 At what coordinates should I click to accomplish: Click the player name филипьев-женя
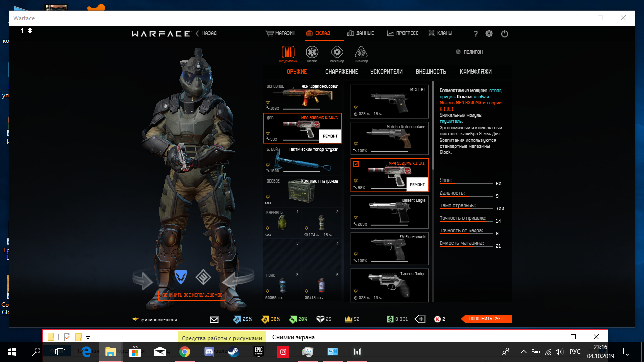159,319
